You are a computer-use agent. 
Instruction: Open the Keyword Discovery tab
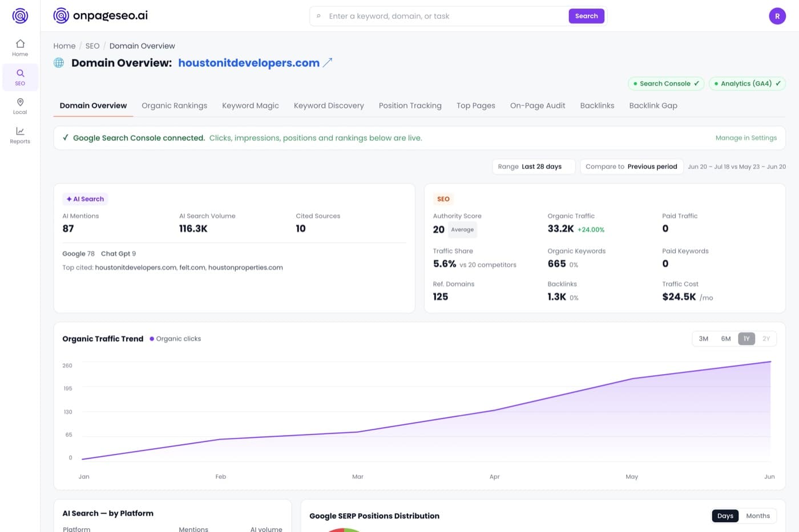pos(329,105)
